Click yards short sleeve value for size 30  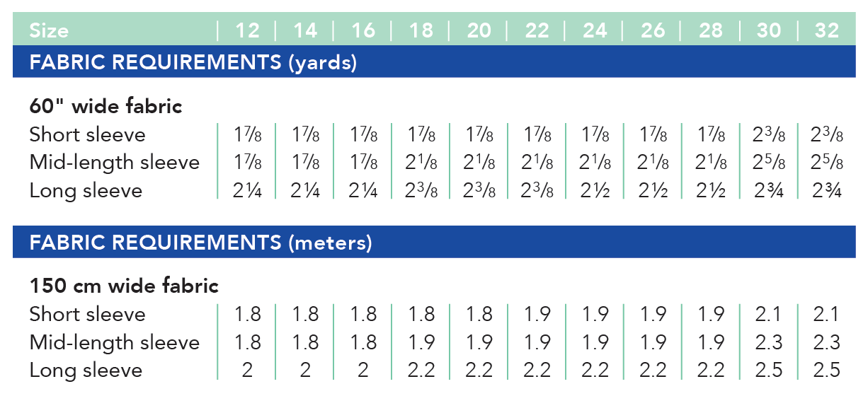click(x=769, y=134)
